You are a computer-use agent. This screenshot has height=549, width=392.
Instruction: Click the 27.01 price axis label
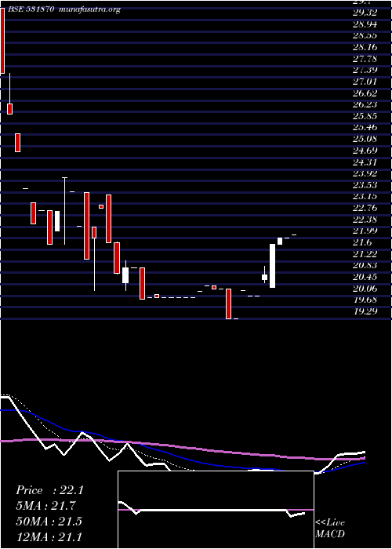coord(365,82)
